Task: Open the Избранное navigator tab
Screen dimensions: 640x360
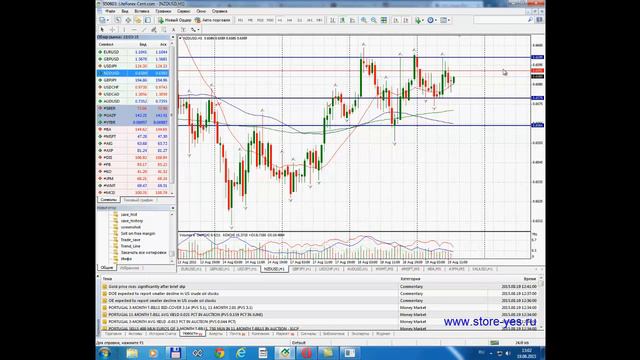Action: (x=129, y=268)
